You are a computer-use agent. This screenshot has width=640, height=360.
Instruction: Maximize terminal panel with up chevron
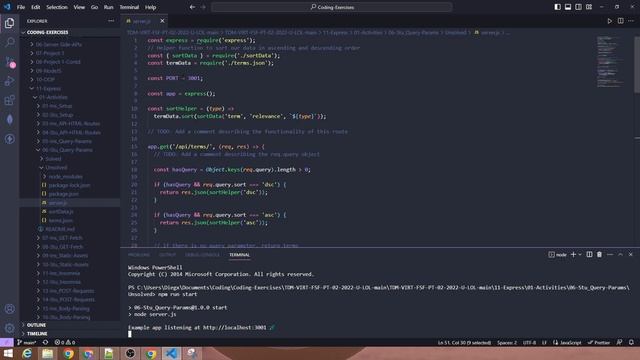620,254
